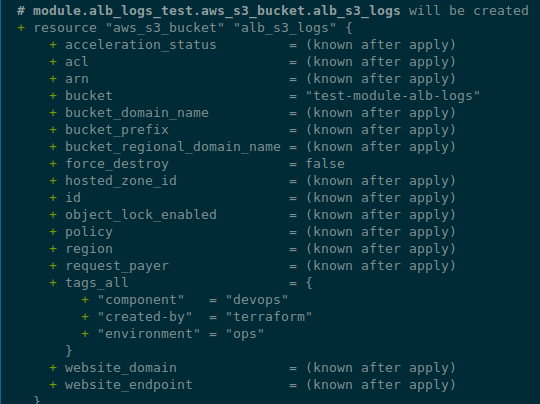Viewport: 540px width, 404px height.
Task: Click the module.alb_logs_test header comment line
Action: click(x=273, y=11)
